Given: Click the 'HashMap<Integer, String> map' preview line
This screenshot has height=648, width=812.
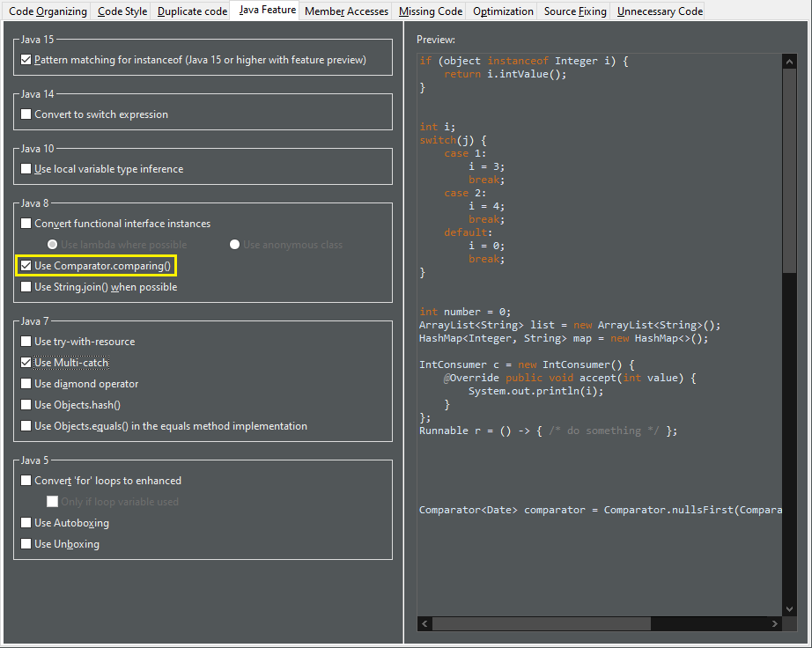Looking at the screenshot, I should point(564,338).
